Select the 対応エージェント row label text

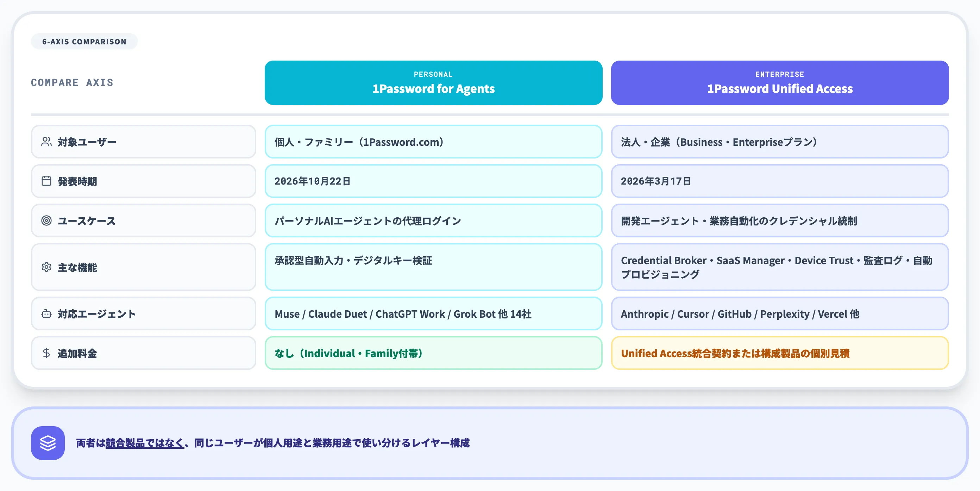point(97,315)
